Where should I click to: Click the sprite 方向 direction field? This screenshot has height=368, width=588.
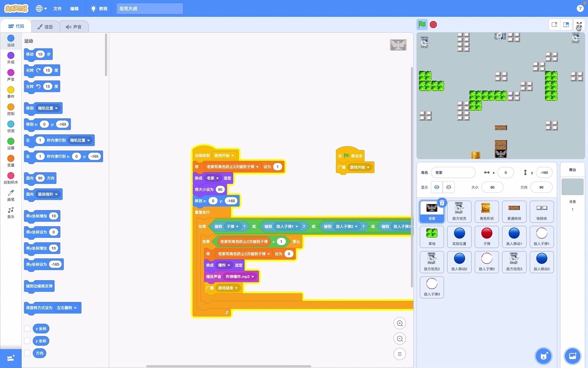click(541, 187)
